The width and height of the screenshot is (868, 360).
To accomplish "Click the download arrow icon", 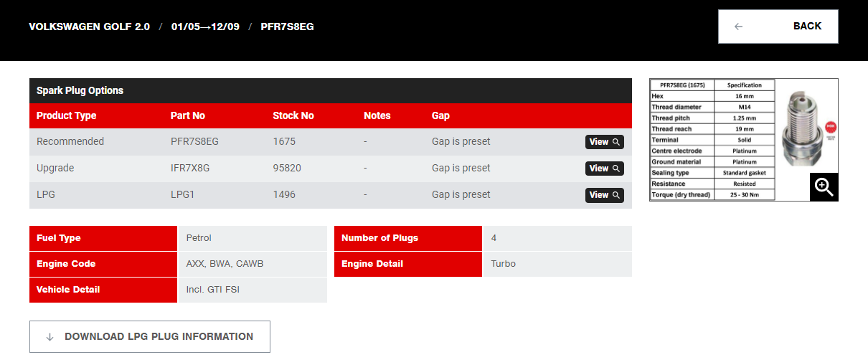I will (49, 337).
